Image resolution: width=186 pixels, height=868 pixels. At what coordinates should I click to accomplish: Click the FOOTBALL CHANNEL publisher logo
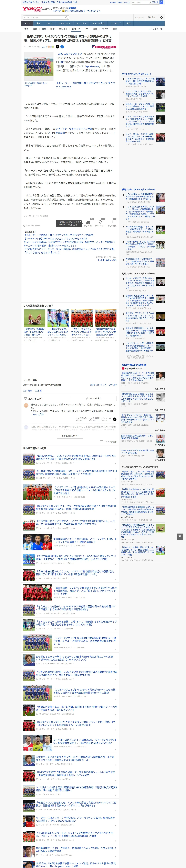(x=104, y=47)
